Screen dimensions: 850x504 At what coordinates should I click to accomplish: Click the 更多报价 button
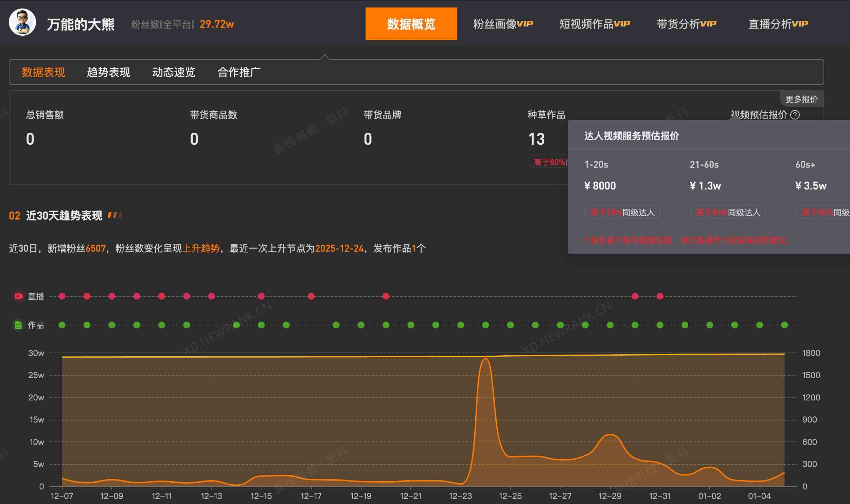(801, 99)
